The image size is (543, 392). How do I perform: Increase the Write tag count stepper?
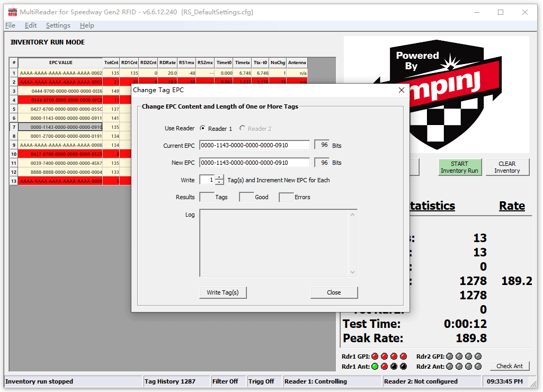(219, 177)
